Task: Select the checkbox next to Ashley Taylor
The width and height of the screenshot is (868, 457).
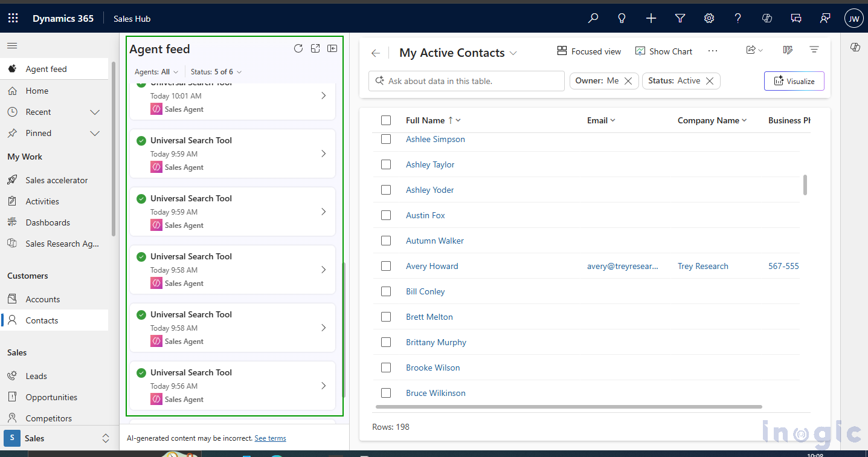Action: (386, 164)
